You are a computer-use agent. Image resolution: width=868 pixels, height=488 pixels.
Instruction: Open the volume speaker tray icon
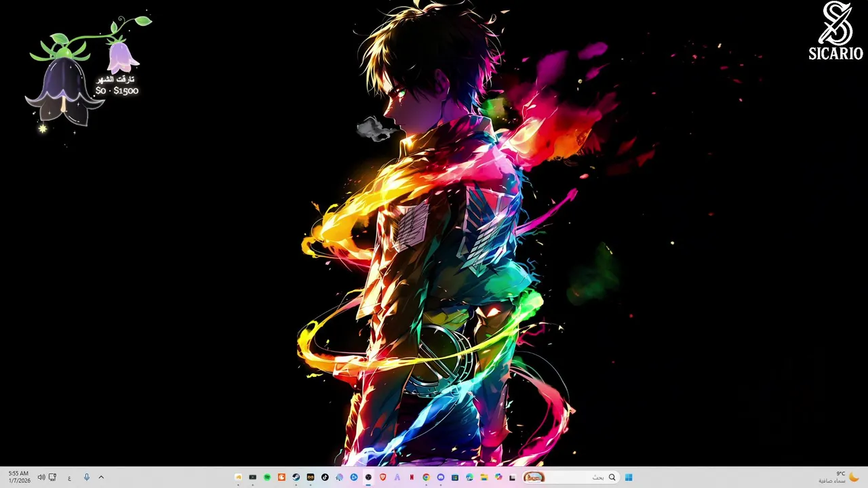click(x=41, y=477)
